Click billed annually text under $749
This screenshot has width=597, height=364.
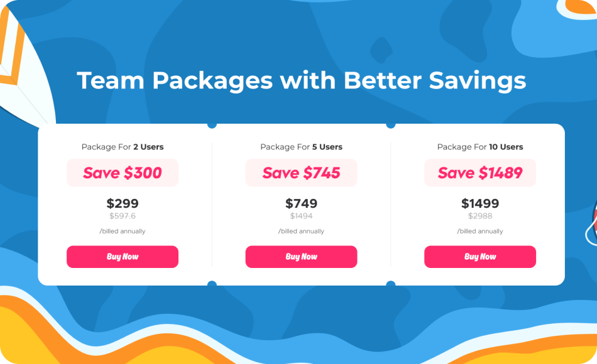pos(301,231)
